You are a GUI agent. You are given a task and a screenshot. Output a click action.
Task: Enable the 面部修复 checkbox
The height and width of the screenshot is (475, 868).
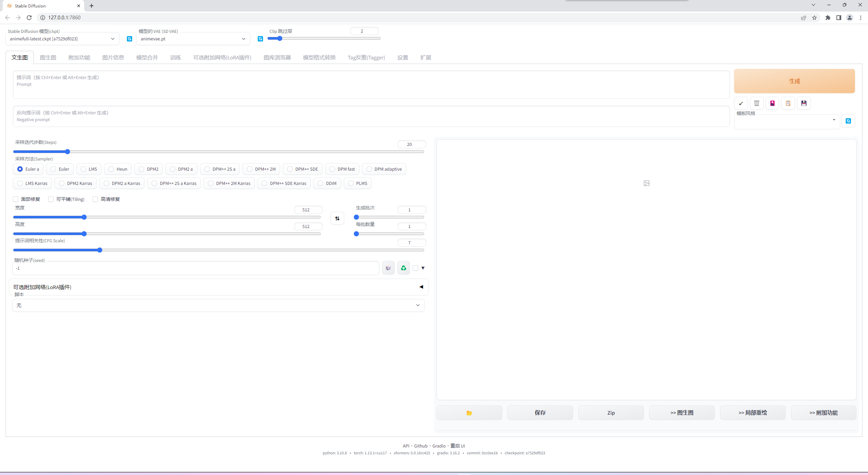click(16, 199)
